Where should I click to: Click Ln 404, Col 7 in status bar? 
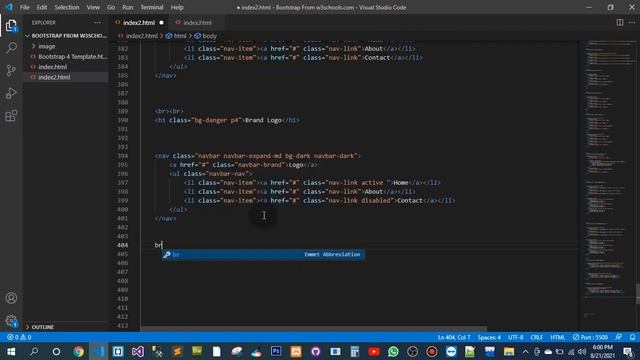[x=454, y=337]
